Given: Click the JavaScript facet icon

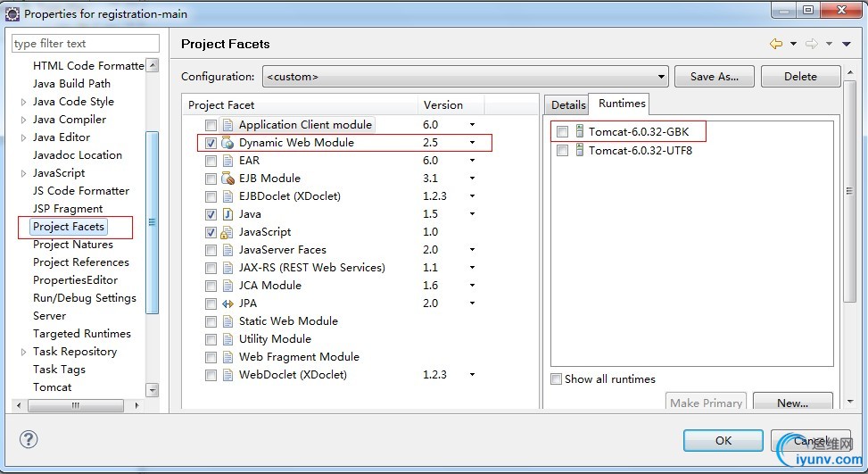Looking at the screenshot, I should point(227,232).
